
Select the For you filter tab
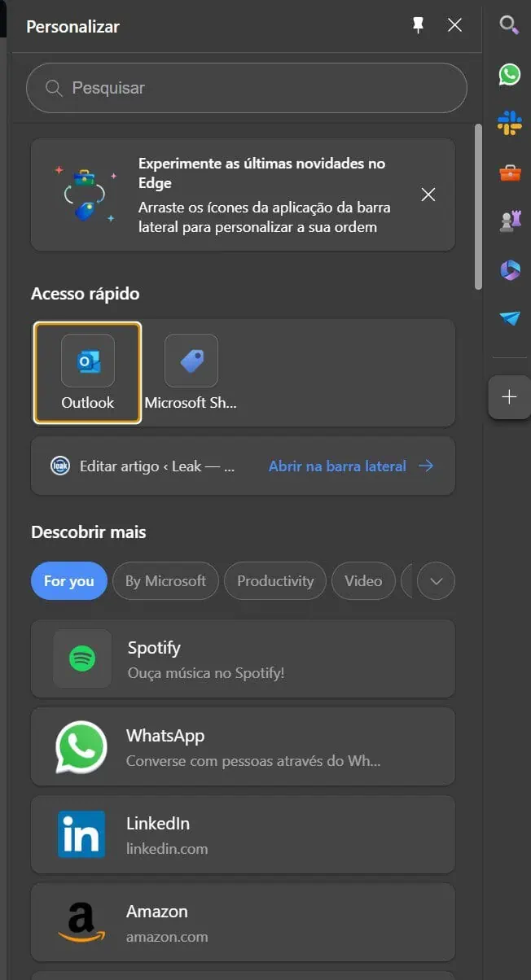point(69,581)
